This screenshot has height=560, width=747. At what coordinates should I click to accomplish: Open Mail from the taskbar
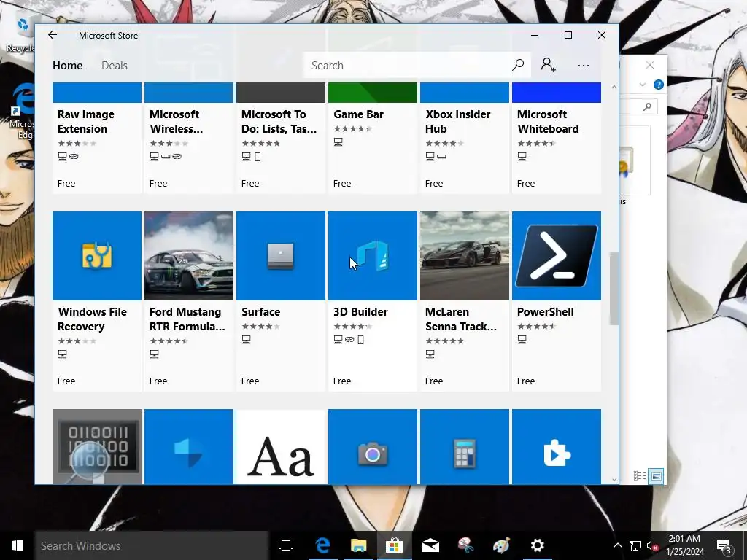coord(430,545)
